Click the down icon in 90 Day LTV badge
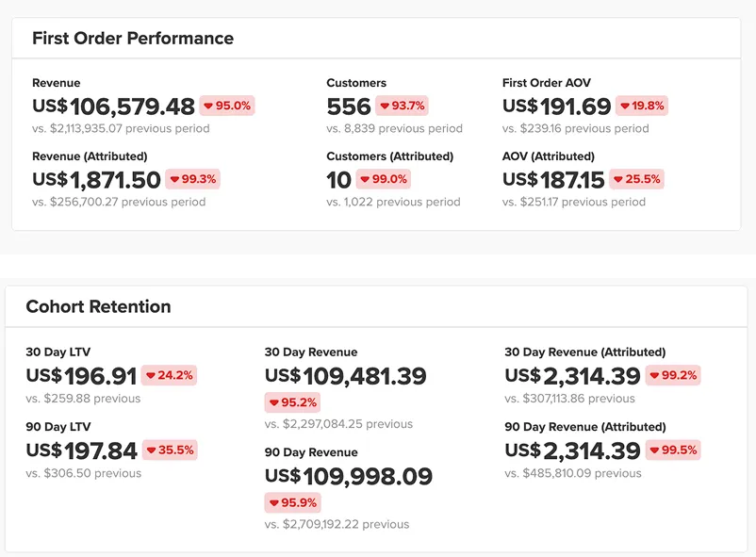 click(x=150, y=451)
